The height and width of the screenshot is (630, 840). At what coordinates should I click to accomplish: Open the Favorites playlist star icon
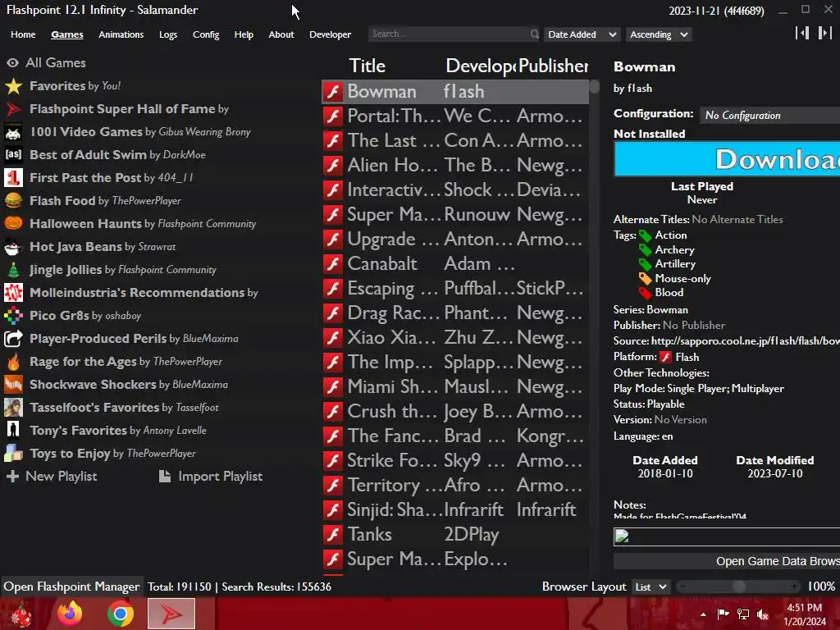click(x=13, y=85)
